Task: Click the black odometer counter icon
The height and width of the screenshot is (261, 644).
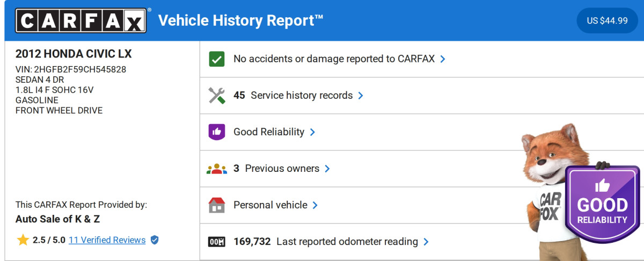Action: (216, 242)
